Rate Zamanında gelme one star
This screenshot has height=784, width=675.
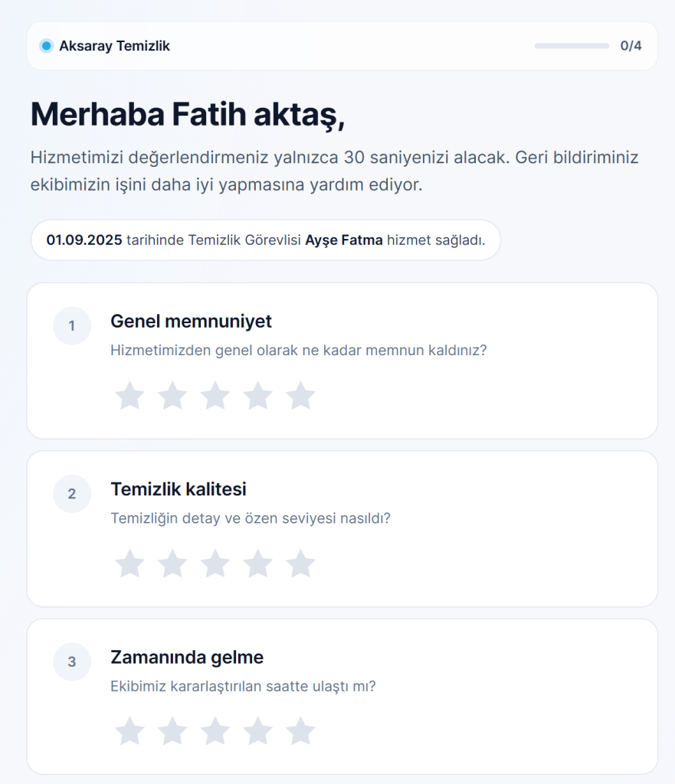pyautogui.click(x=129, y=731)
